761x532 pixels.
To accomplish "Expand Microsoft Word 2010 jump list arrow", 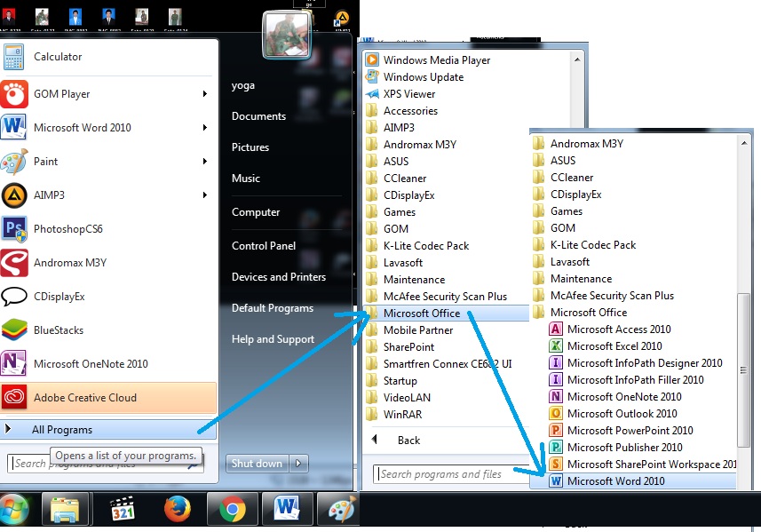I will point(205,128).
